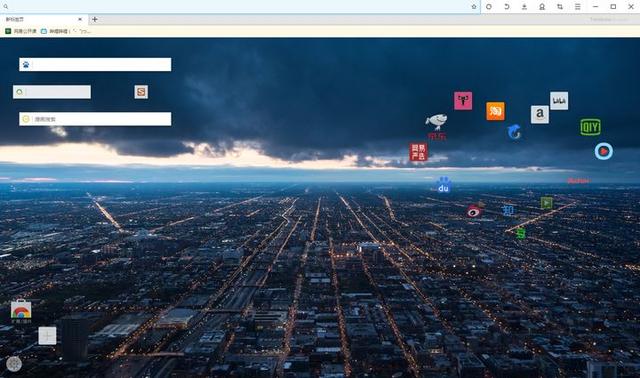Focus the Baidu paw search box
Screen dimensions: 640x378
click(x=95, y=64)
